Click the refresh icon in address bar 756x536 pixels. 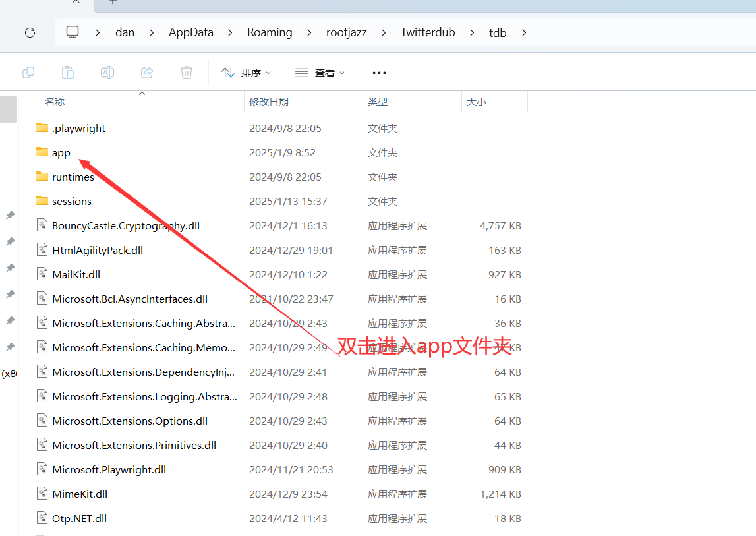[30, 32]
